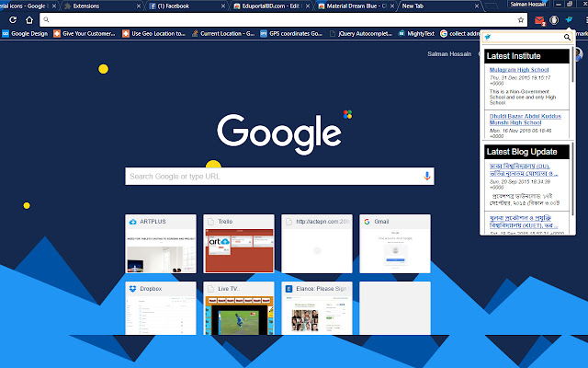The width and height of the screenshot is (588, 368).
Task: Open the Current Location - G... bookmark
Action: (x=223, y=34)
